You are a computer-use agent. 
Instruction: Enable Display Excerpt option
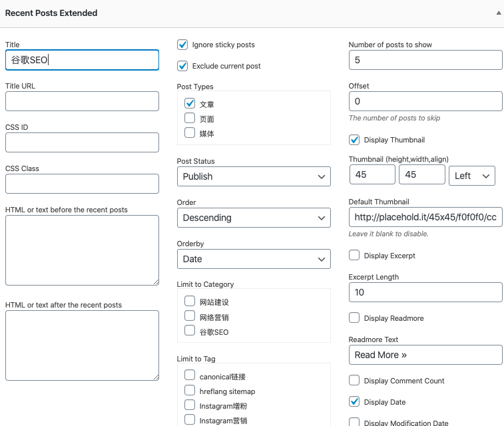coord(354,255)
